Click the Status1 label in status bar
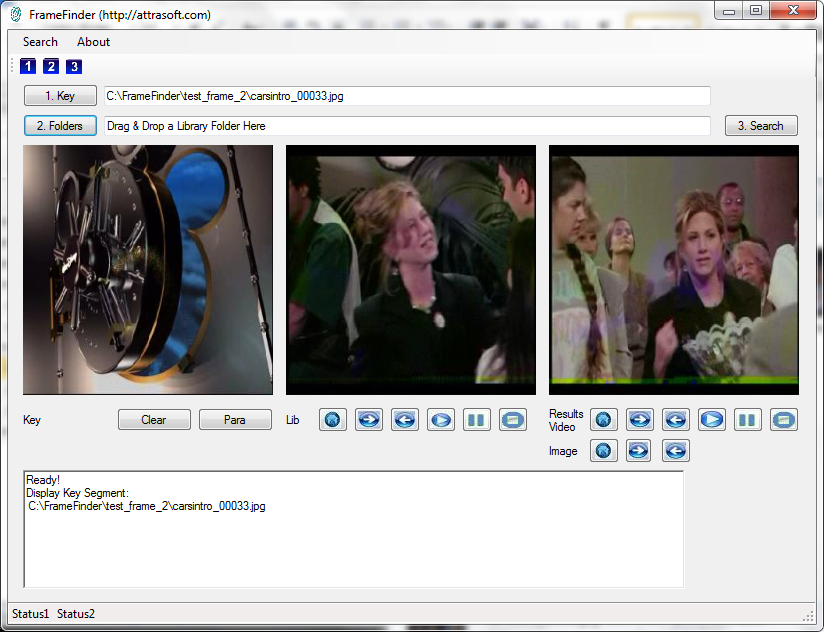This screenshot has width=824, height=632. coord(30,614)
